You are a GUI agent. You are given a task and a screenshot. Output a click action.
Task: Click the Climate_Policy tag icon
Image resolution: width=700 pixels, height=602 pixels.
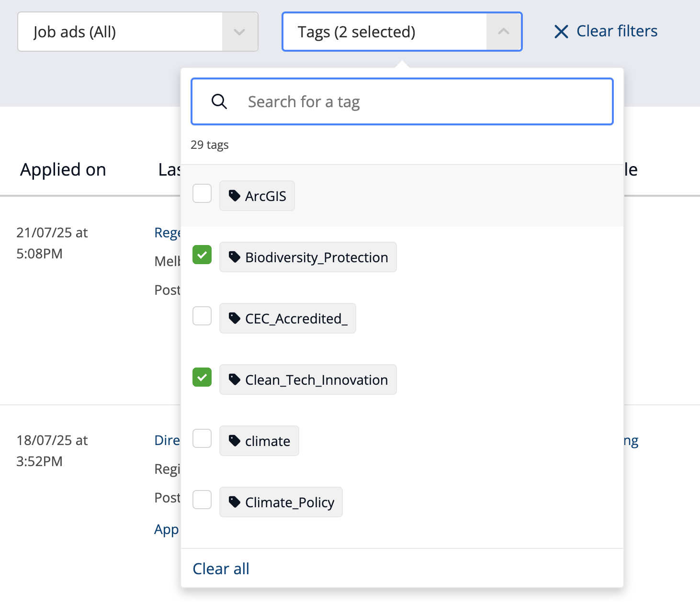point(234,502)
